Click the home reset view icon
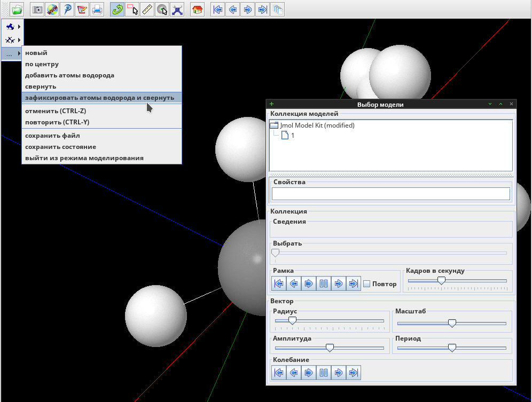532x402 pixels. 198,10
